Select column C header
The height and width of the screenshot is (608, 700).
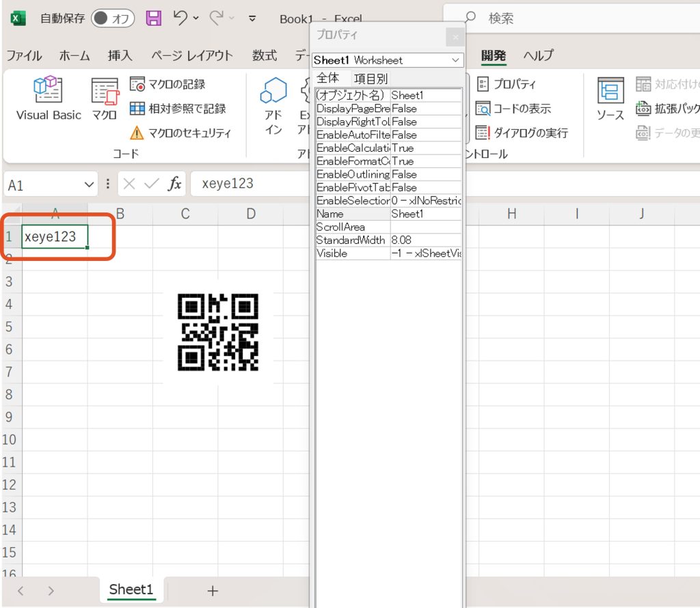[185, 214]
